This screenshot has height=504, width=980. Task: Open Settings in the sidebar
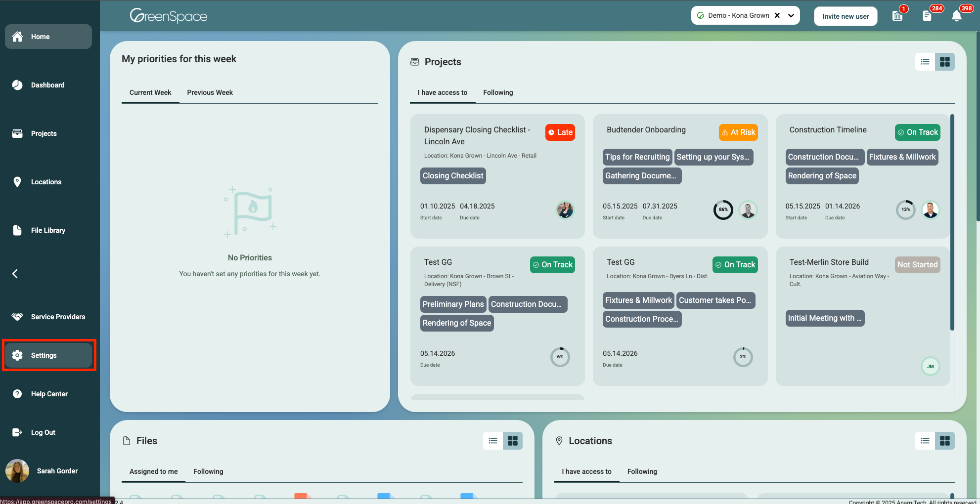[48, 355]
